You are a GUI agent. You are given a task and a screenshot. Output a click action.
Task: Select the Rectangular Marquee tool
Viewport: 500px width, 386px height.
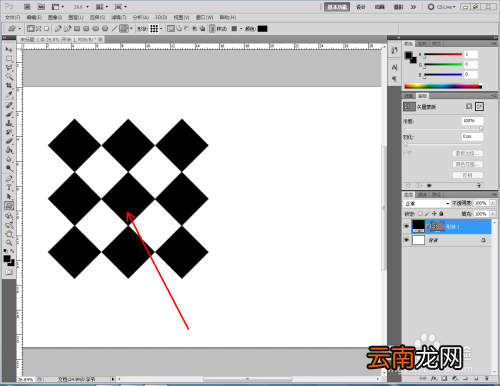(9, 59)
